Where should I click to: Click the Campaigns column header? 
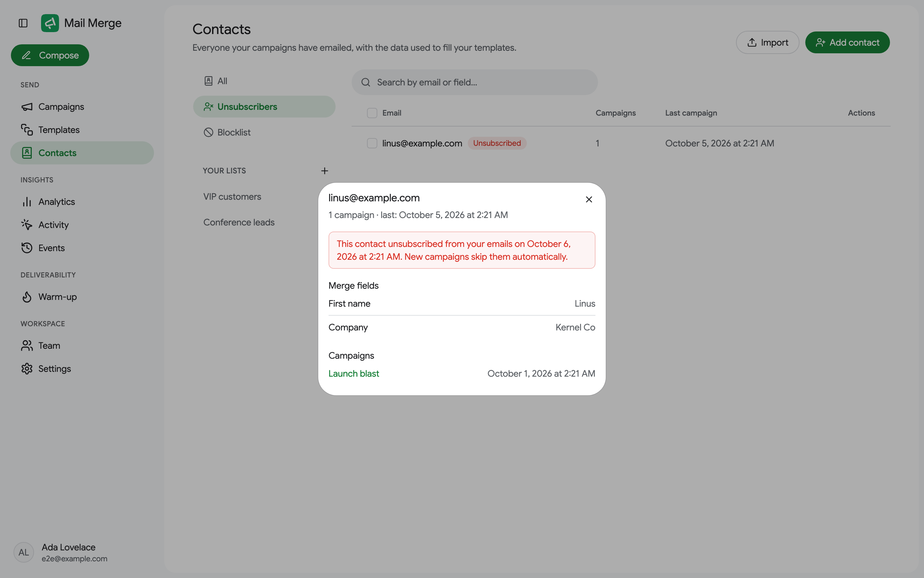(615, 113)
